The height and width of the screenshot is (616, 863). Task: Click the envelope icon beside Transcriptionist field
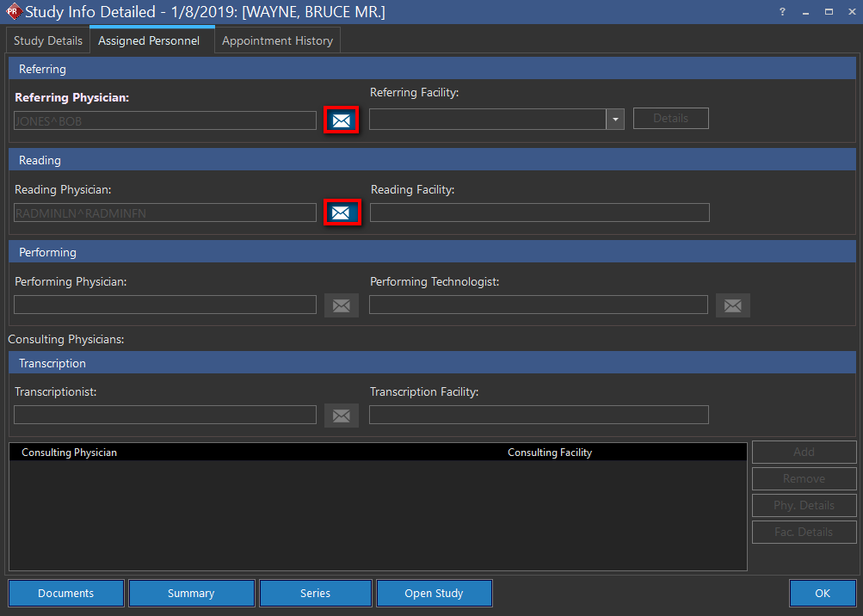click(342, 416)
